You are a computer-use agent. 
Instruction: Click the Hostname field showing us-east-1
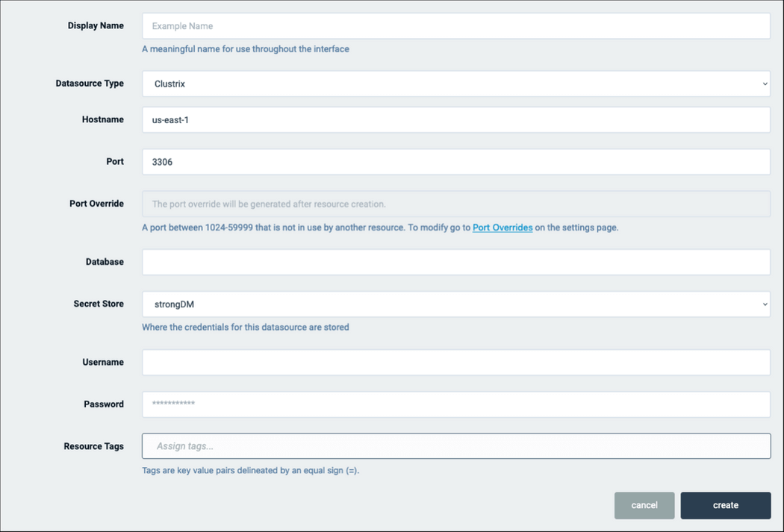tap(456, 119)
